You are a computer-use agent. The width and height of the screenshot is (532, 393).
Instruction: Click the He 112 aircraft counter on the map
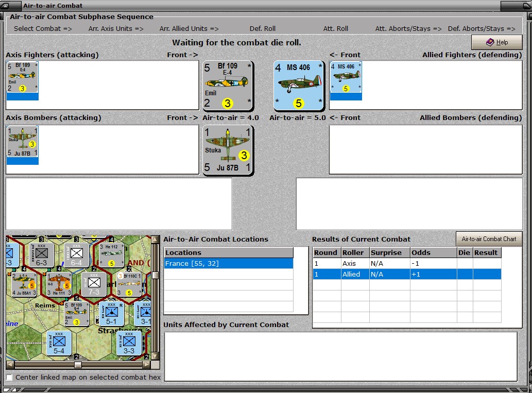pyautogui.click(x=111, y=255)
